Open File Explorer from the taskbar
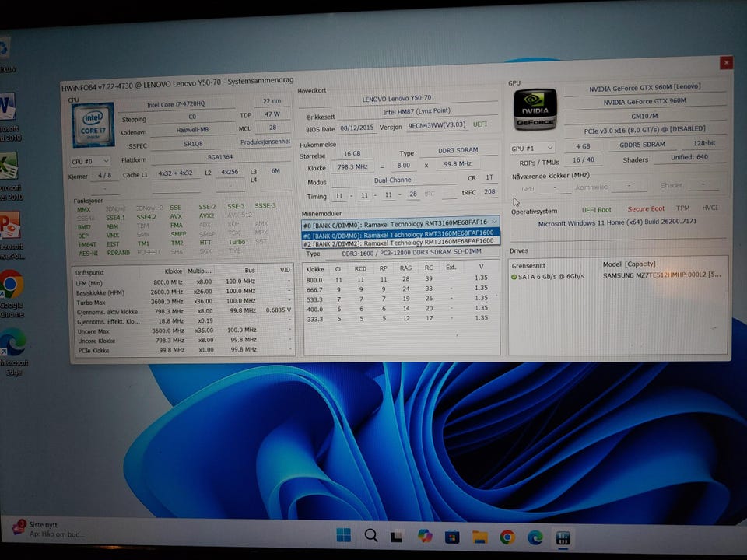747x560 pixels. [x=480, y=537]
